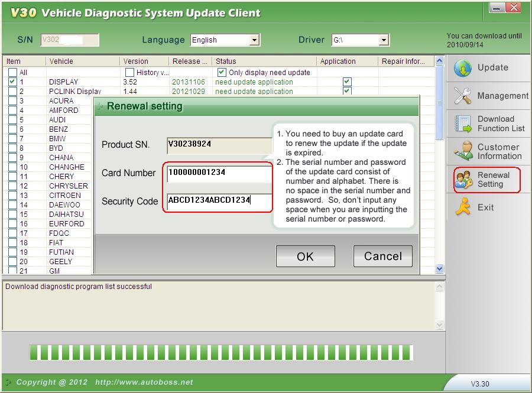This screenshot has height=393, width=532.
Task: Open the Management sidebar label
Action: pos(503,96)
